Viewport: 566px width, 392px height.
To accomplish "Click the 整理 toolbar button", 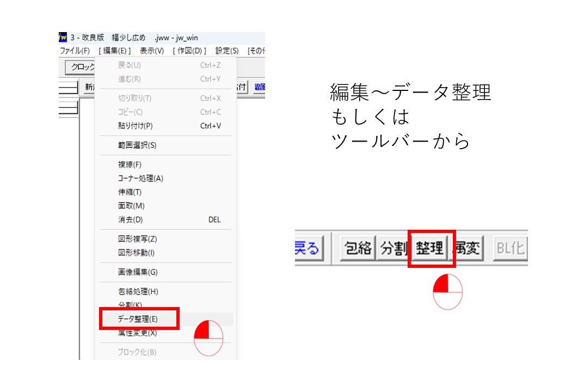I will [430, 248].
